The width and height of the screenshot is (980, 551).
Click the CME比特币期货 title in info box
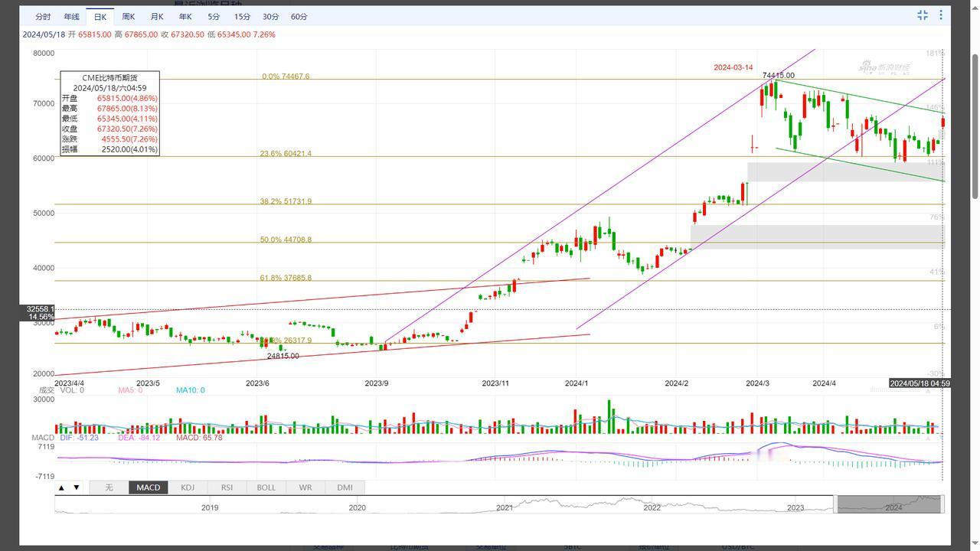tap(110, 77)
